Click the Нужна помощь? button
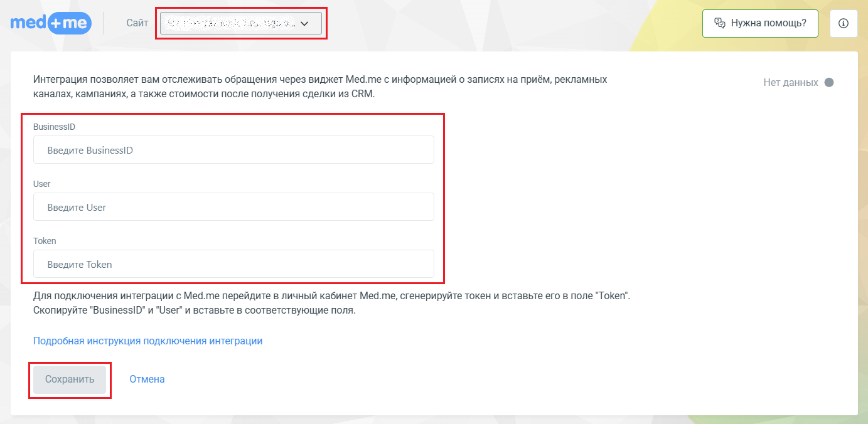The width and height of the screenshot is (868, 424). [x=760, y=23]
